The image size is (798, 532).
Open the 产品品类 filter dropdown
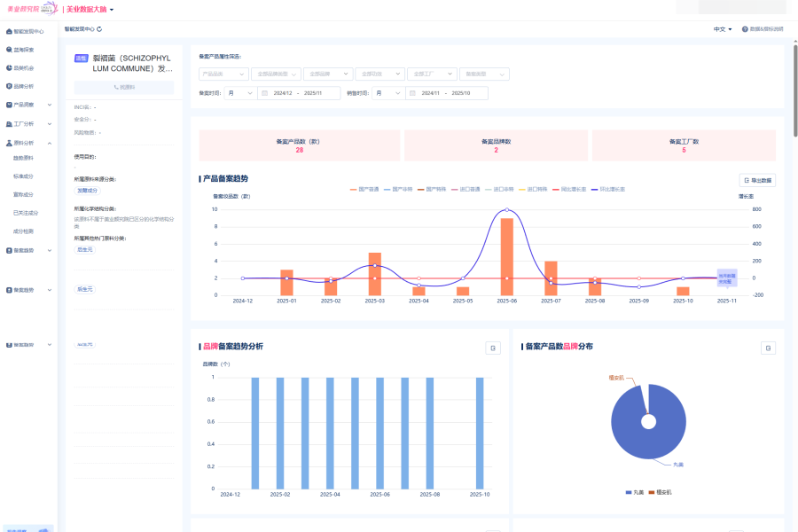point(223,74)
